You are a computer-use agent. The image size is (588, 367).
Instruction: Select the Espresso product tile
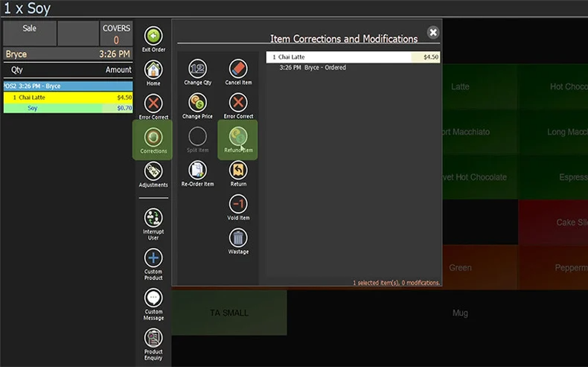click(x=553, y=177)
